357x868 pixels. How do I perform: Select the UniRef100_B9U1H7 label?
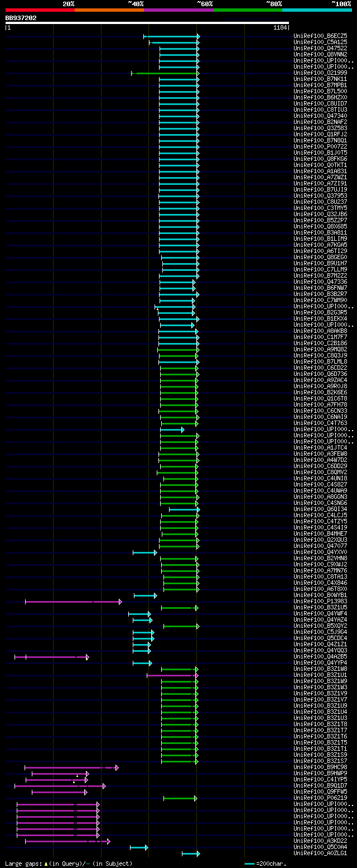[320, 263]
